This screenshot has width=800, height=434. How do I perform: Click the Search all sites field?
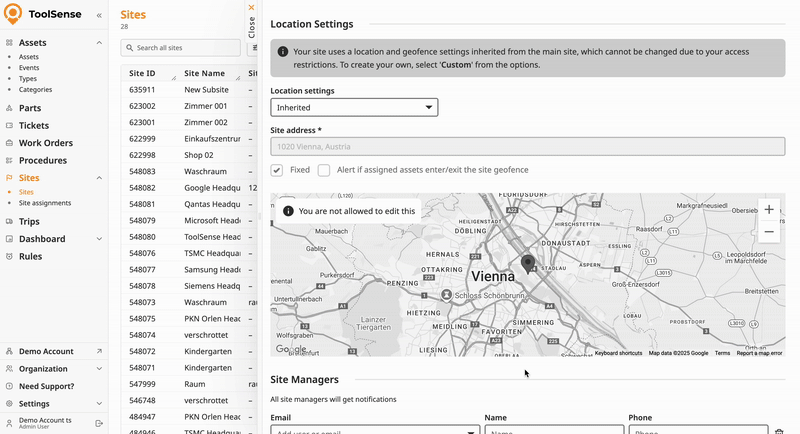coord(180,48)
